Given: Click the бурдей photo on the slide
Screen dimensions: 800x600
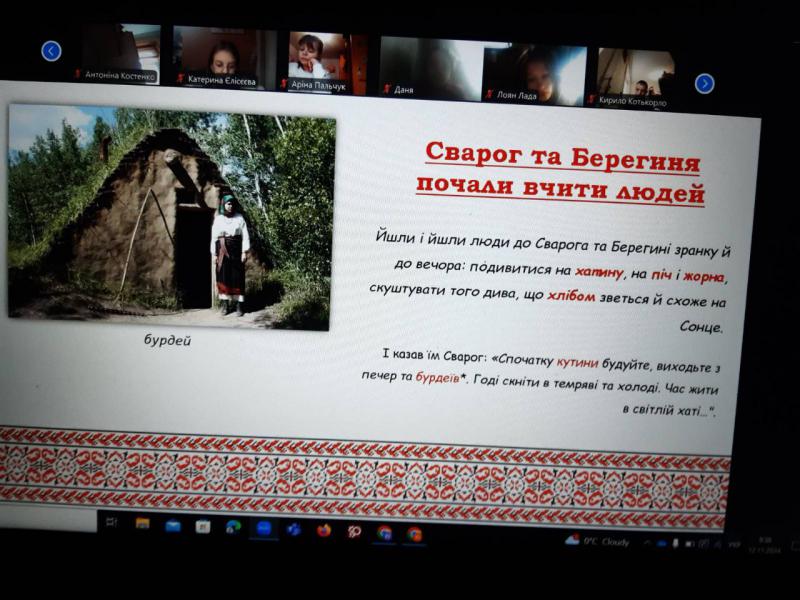Looking at the screenshot, I should (172, 217).
